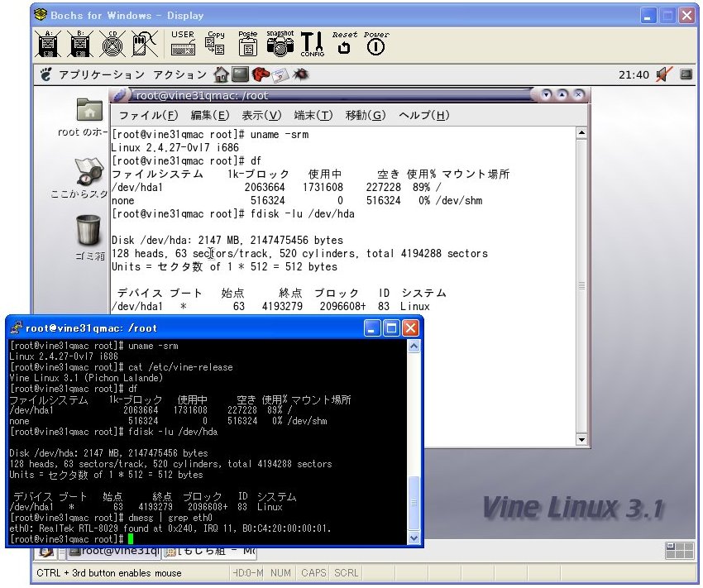
Task: Click the bug-shaped launcher icon in panel
Action: click(x=301, y=74)
